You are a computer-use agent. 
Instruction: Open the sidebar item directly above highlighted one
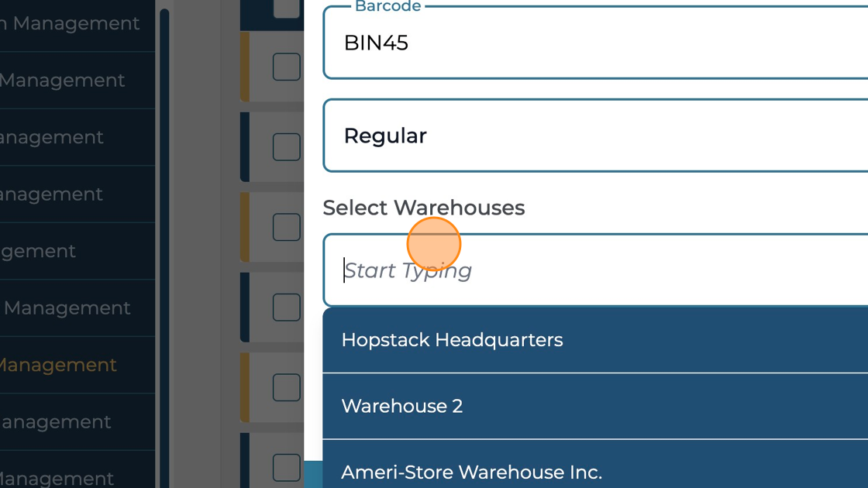[x=66, y=308]
